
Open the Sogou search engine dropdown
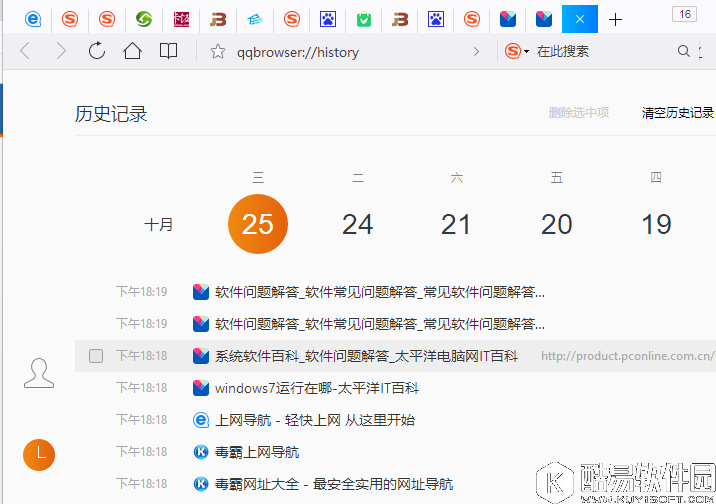516,51
